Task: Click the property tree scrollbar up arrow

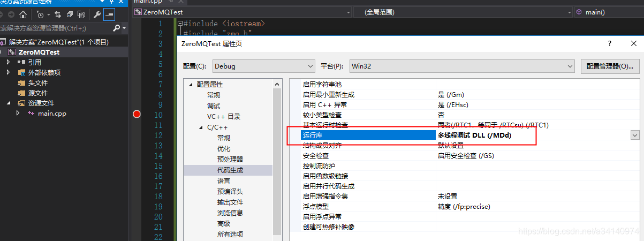Action: point(277,84)
